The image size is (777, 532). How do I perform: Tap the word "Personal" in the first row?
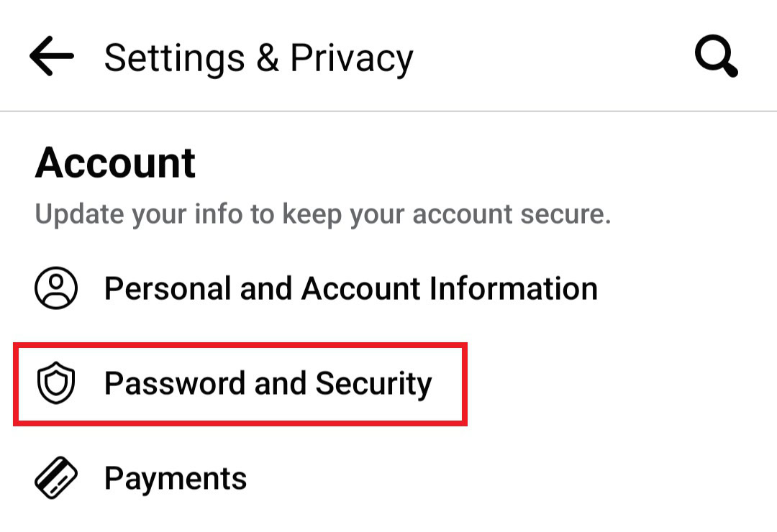(167, 288)
